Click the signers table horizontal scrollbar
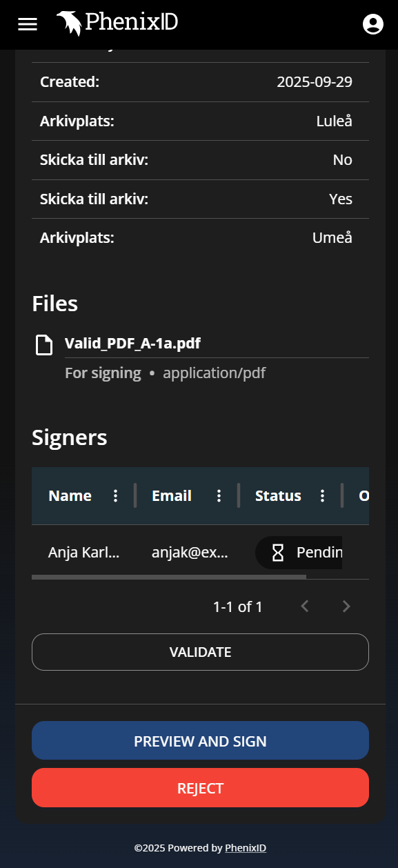398x868 pixels. point(169,577)
